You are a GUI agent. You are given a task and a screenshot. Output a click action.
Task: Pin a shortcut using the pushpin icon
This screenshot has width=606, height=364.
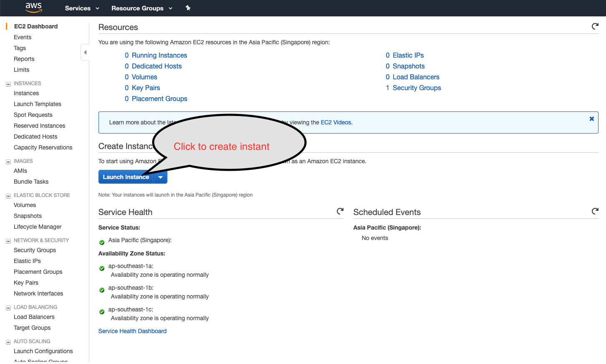tap(188, 8)
